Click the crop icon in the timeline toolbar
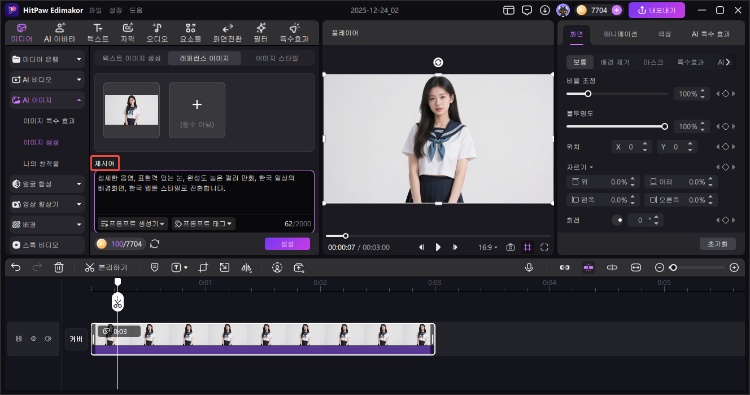 click(203, 267)
